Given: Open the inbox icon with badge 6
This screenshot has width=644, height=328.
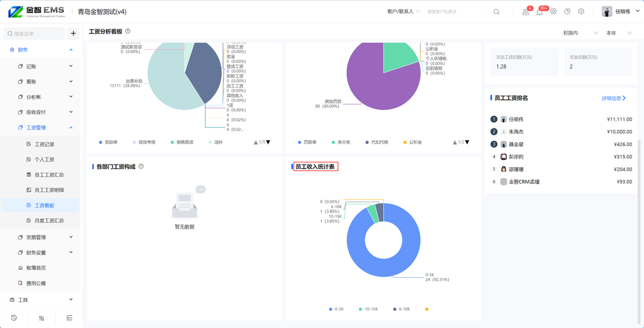Looking at the screenshot, I should [x=526, y=12].
